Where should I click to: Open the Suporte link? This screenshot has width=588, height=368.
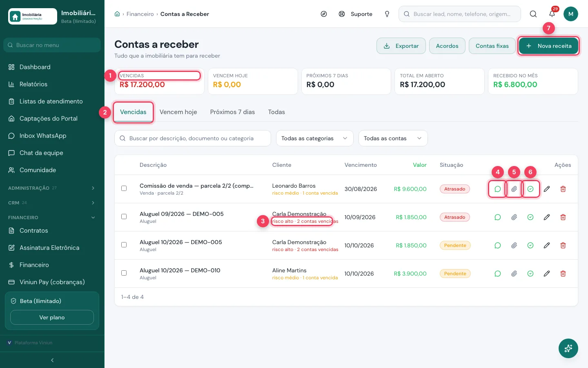pos(356,14)
